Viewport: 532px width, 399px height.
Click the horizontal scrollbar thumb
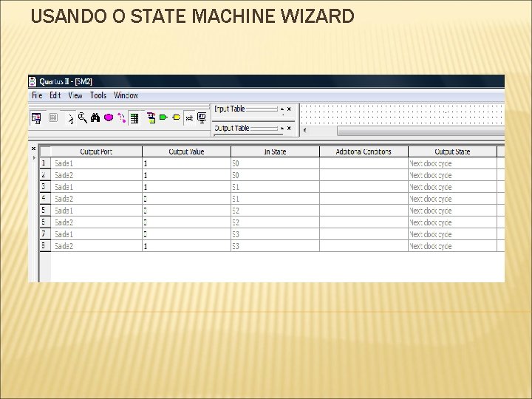[420, 131]
